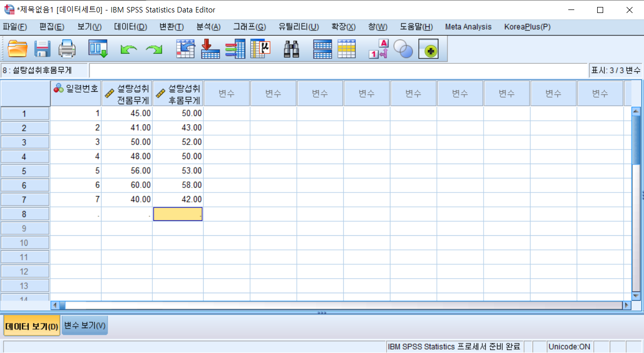Open the 편집 menu
Image resolution: width=644 pixels, height=353 pixels.
(52, 27)
